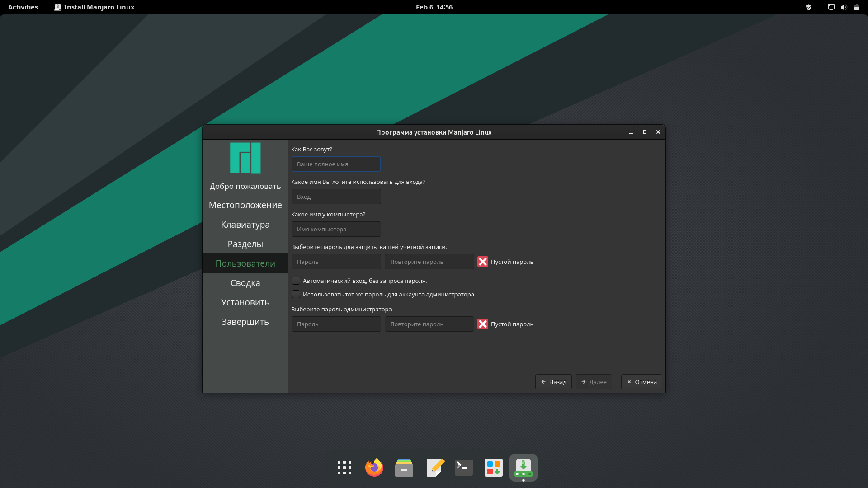Screen dimensions: 868x488
Task: Click the Как Вас зовут? label
Action: pos(311,149)
